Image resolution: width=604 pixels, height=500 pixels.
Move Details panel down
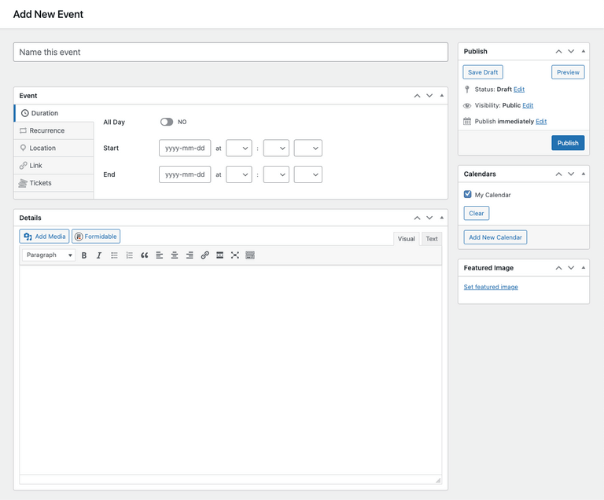[x=430, y=218]
